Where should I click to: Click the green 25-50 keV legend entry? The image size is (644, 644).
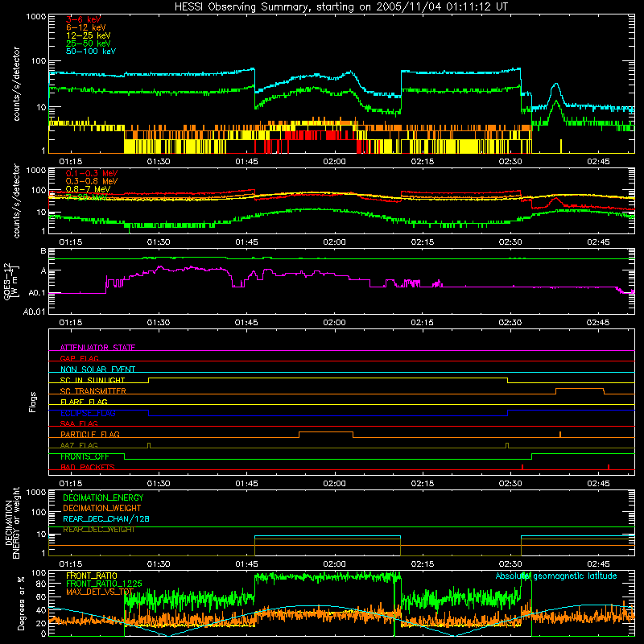[89, 43]
